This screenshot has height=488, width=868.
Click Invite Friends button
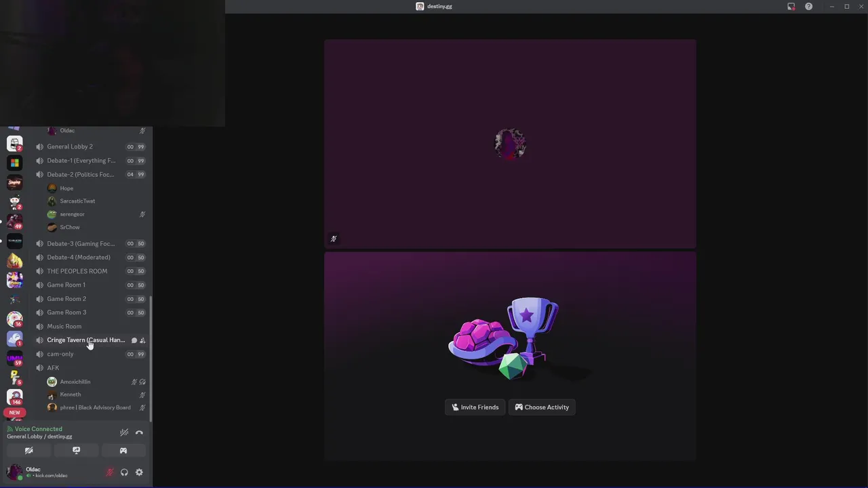click(475, 407)
